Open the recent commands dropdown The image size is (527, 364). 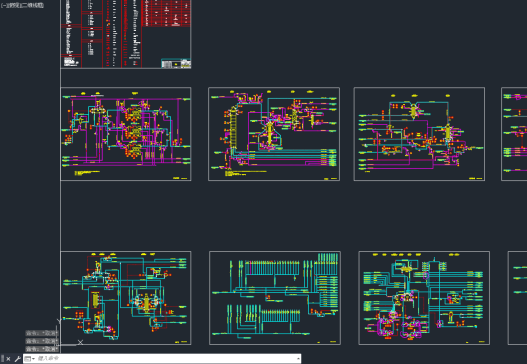click(30, 359)
